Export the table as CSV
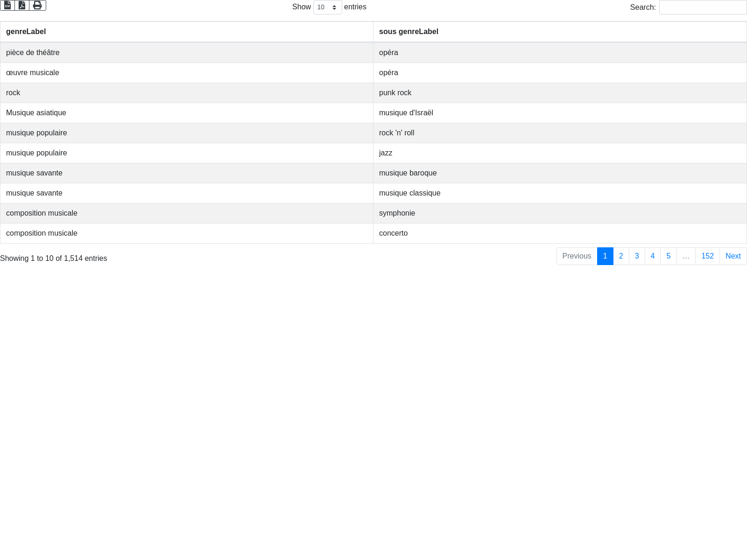 pos(7,5)
